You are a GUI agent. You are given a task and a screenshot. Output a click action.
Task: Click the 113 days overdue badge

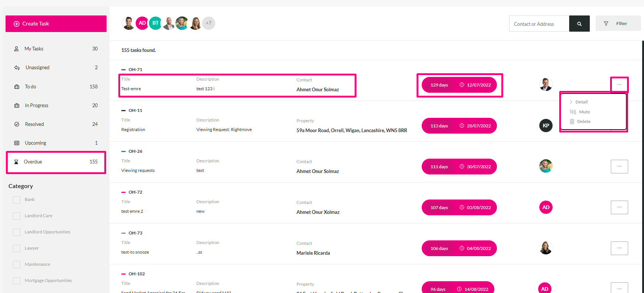point(439,126)
